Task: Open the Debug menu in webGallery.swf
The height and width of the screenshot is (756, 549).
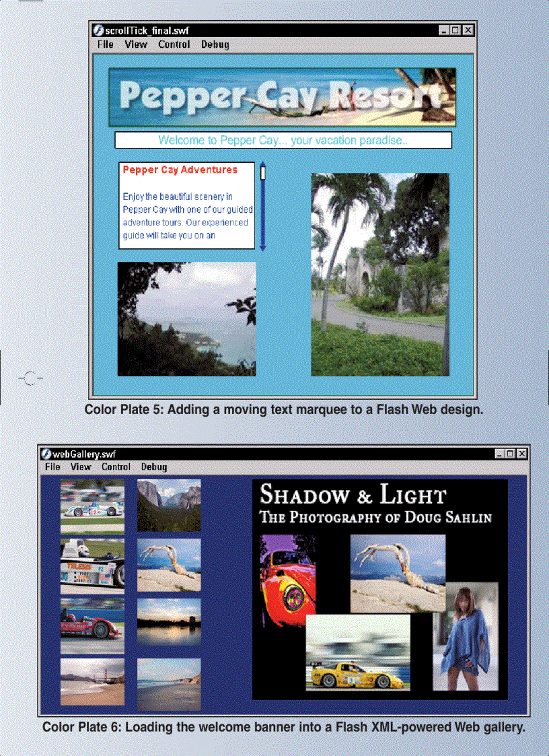Action: tap(153, 467)
